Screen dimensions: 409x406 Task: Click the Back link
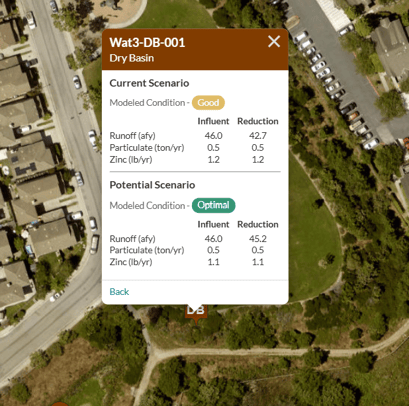point(119,292)
